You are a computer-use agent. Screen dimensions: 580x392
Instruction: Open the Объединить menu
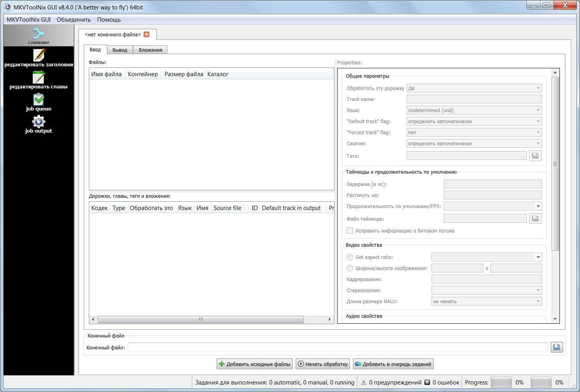(x=74, y=19)
